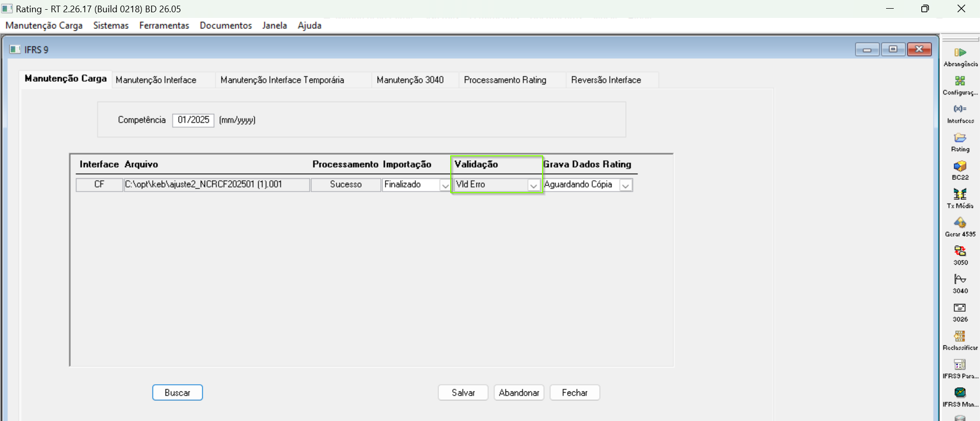
Task: Click the Processamento column header
Action: click(x=346, y=164)
